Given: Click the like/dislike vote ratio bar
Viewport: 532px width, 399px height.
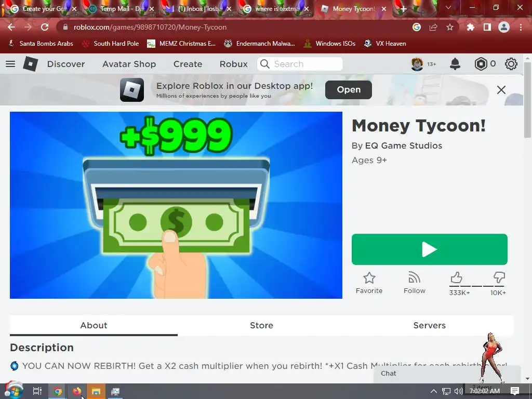Looking at the screenshot, I should coord(478,286).
